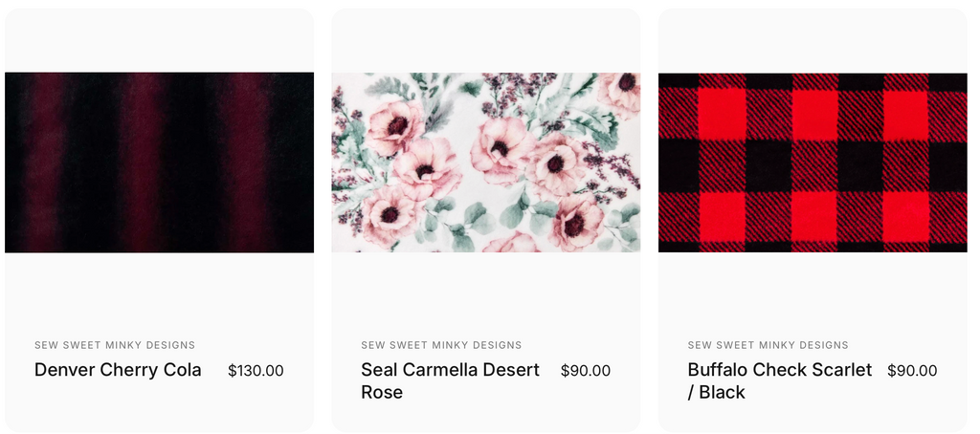This screenshot has width=980, height=434.
Task: Click the word "Rose" in the Seal Carmella title
Action: [382, 393]
